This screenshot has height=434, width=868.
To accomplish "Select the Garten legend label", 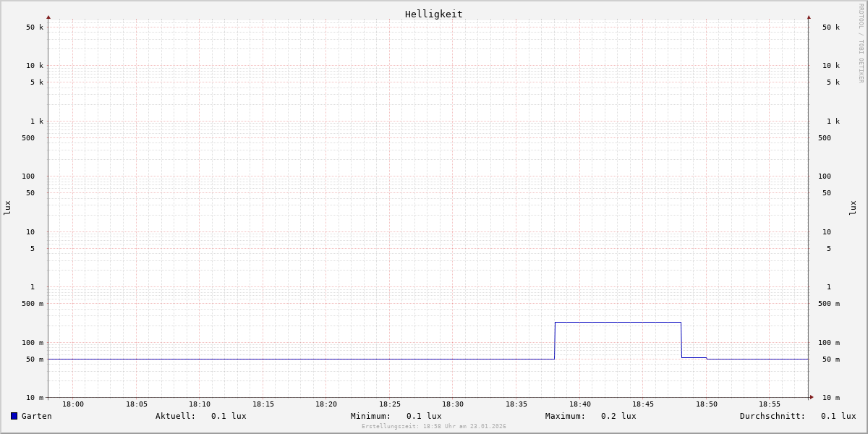I will (x=36, y=416).
